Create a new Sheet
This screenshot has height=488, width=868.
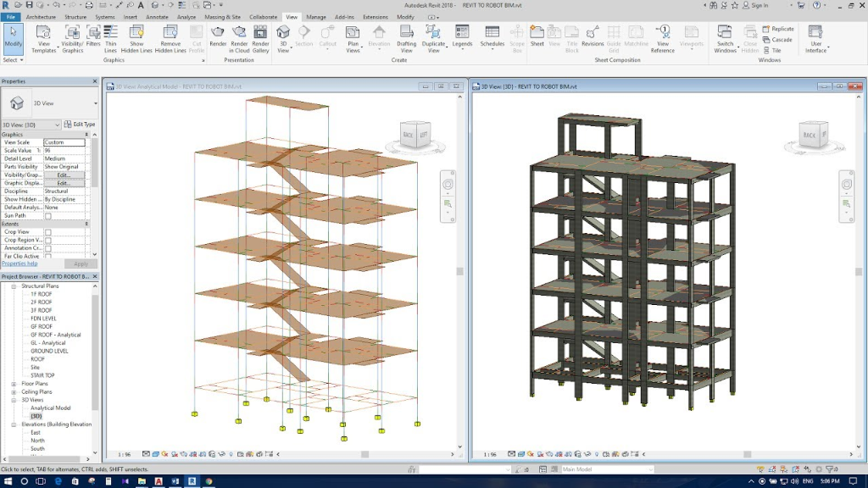[537, 36]
